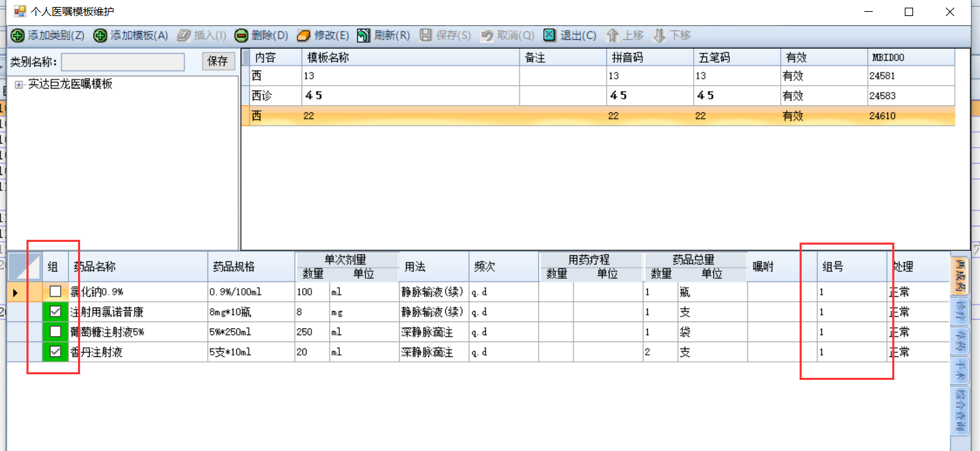Click the 模板名称 column header

[x=411, y=58]
